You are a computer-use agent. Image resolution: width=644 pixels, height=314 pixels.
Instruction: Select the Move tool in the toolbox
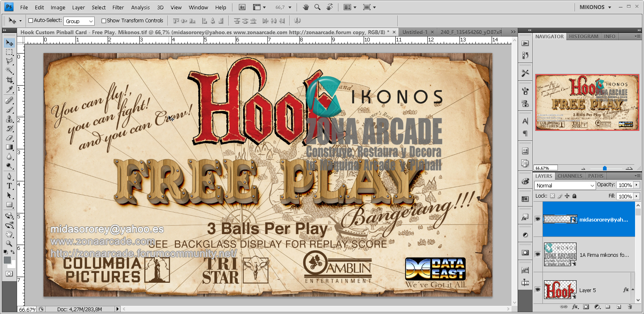click(9, 43)
